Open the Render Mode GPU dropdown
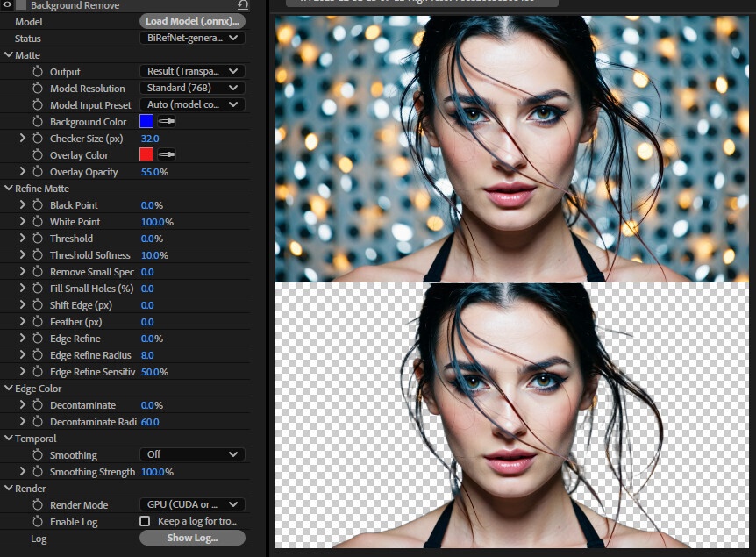The height and width of the screenshot is (557, 756). tap(192, 505)
